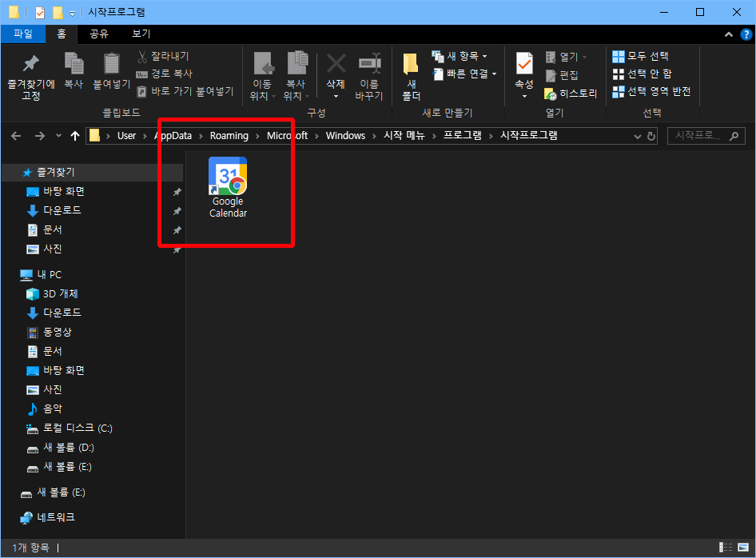The height and width of the screenshot is (558, 756).
Task: Click 모두 선택 select all
Action: tap(640, 57)
